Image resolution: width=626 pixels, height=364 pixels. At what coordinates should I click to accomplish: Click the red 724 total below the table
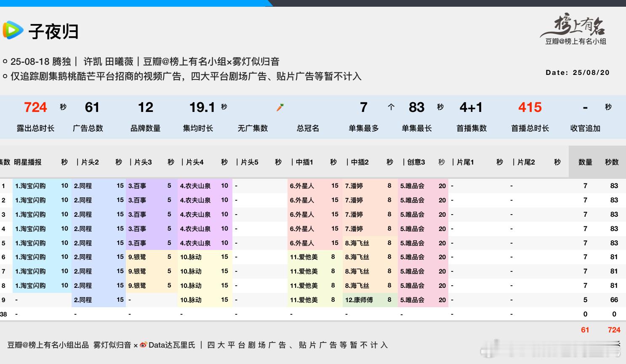(x=614, y=330)
